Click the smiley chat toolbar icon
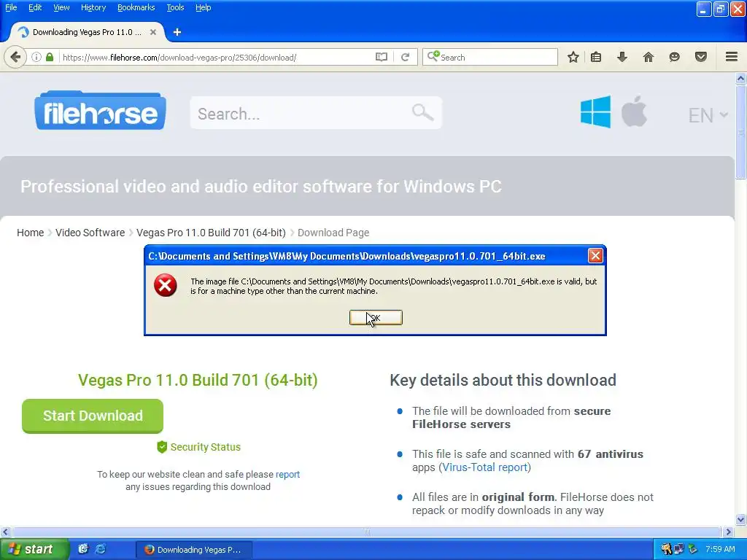Image resolution: width=747 pixels, height=560 pixels. (x=675, y=57)
